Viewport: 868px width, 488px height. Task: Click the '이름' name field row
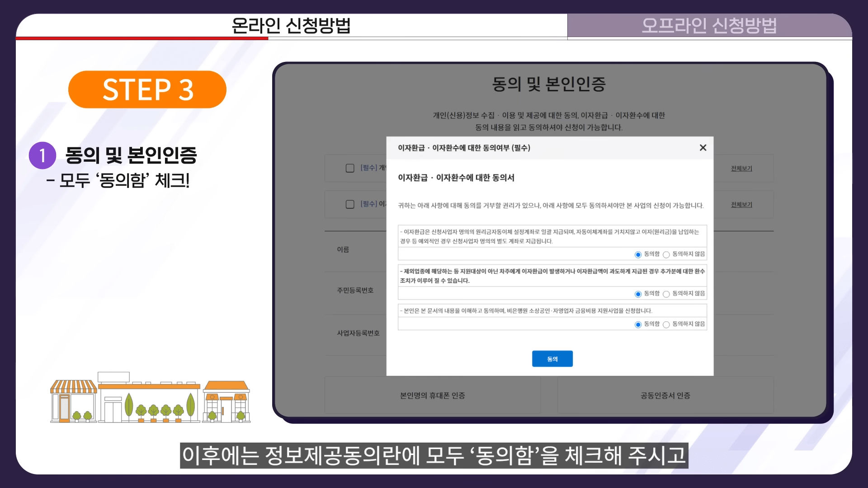tap(343, 249)
